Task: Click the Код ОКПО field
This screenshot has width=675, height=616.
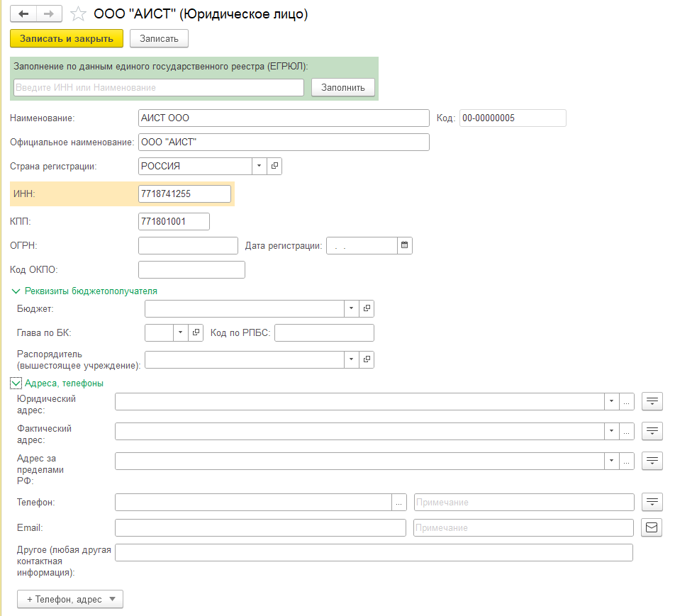Action: 191,269
